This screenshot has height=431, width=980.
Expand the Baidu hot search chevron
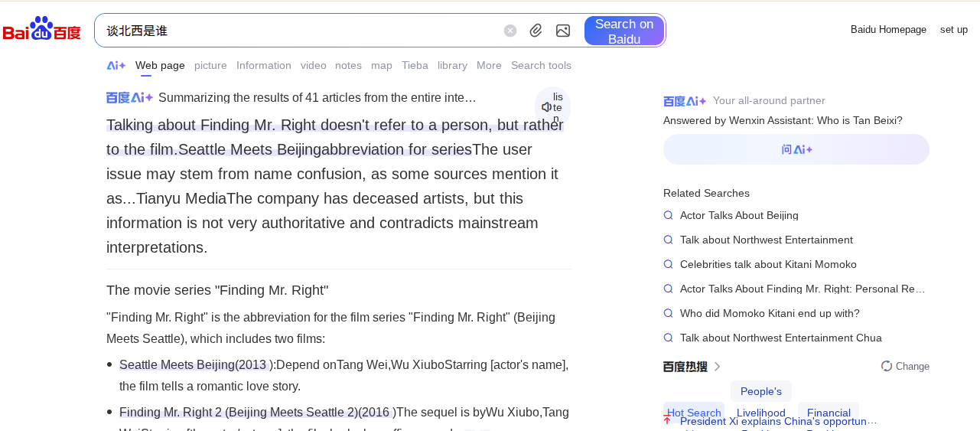tap(717, 367)
